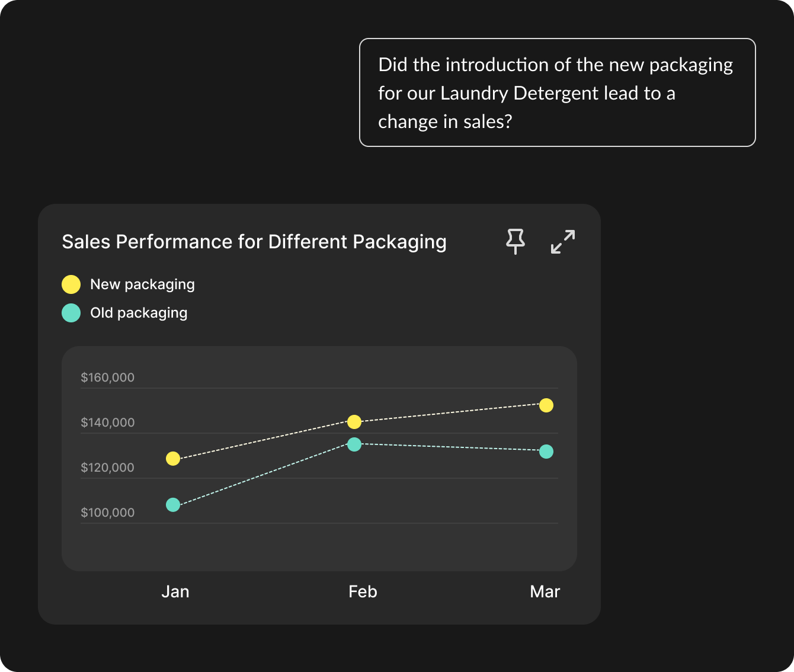Select the yellow January data point

click(173, 459)
